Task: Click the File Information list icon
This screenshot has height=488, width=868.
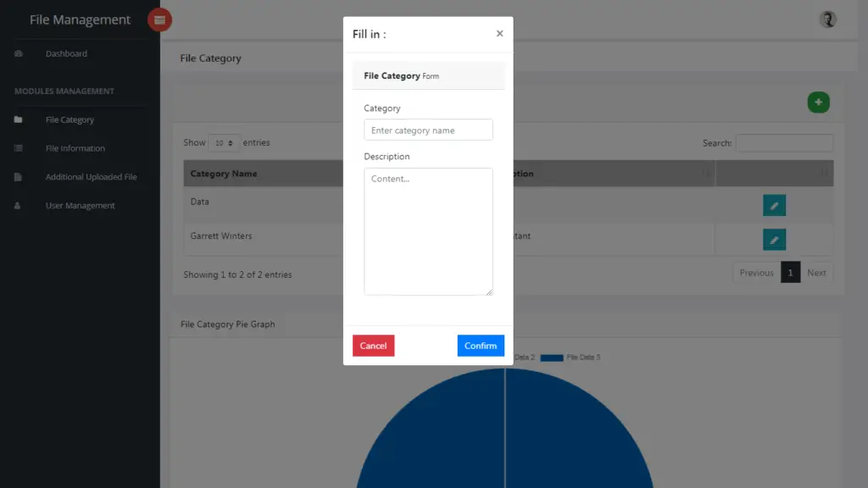Action: [19, 149]
